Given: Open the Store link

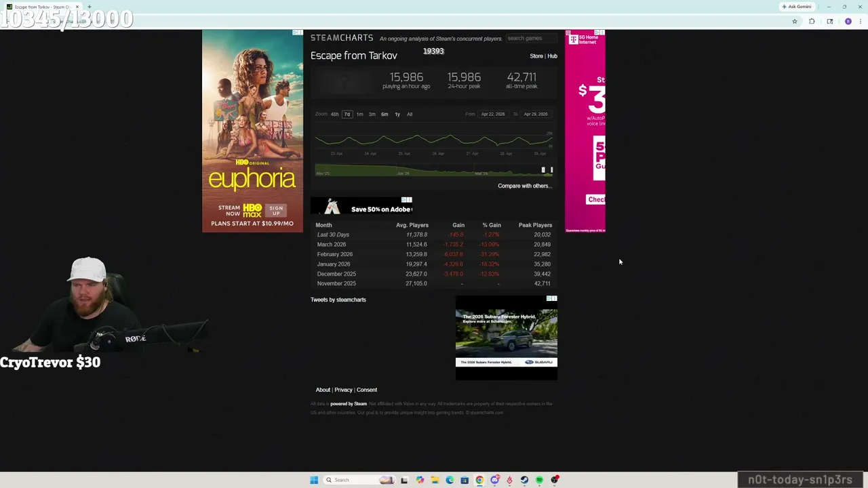Looking at the screenshot, I should pos(536,56).
